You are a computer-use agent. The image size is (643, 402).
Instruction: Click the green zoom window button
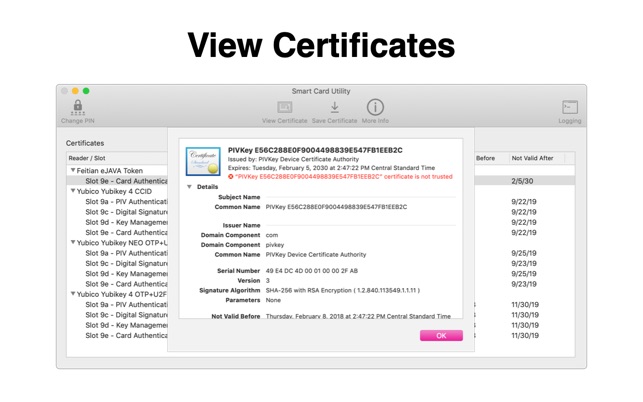[86, 91]
